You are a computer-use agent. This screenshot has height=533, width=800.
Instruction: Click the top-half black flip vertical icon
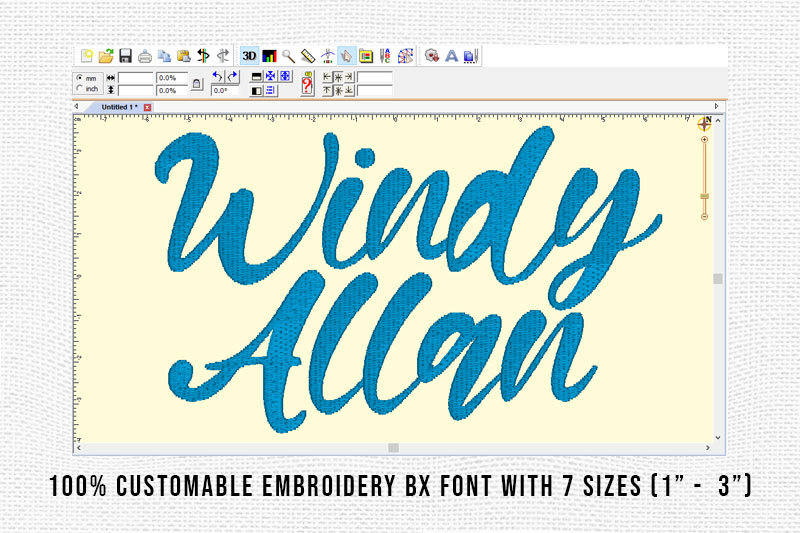[257, 77]
